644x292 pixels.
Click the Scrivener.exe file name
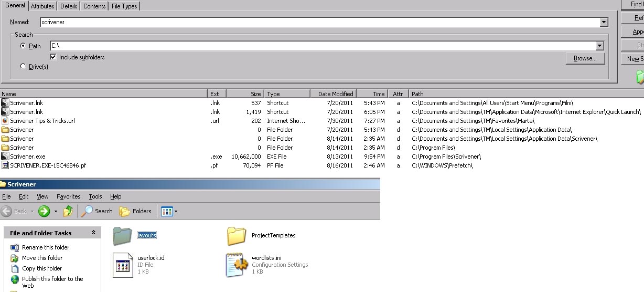(28, 157)
